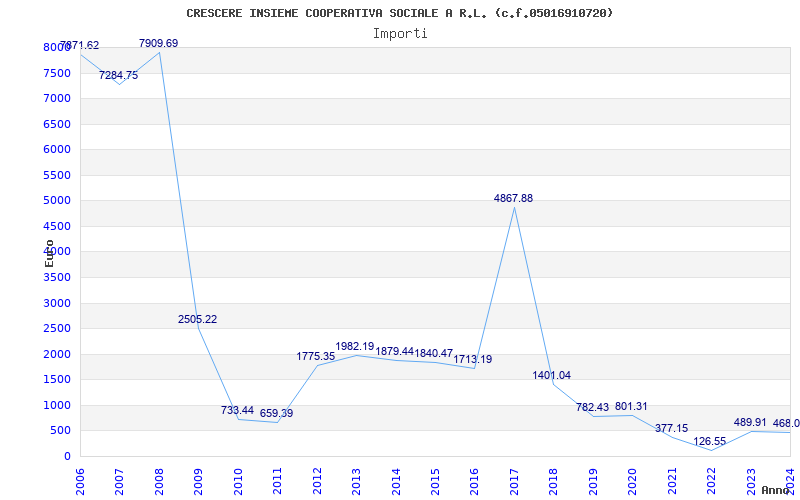Click the 5500 y-axis tick label

click(57, 175)
